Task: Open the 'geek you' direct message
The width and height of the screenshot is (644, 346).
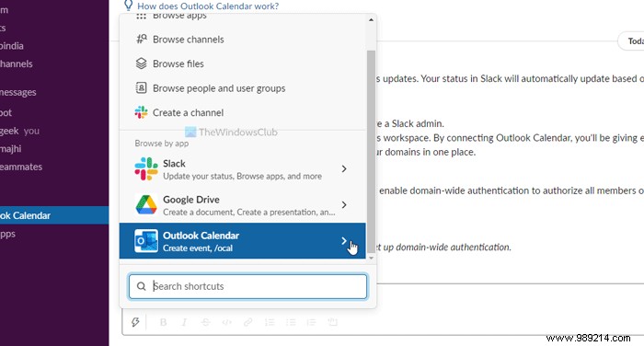Action: 19,131
